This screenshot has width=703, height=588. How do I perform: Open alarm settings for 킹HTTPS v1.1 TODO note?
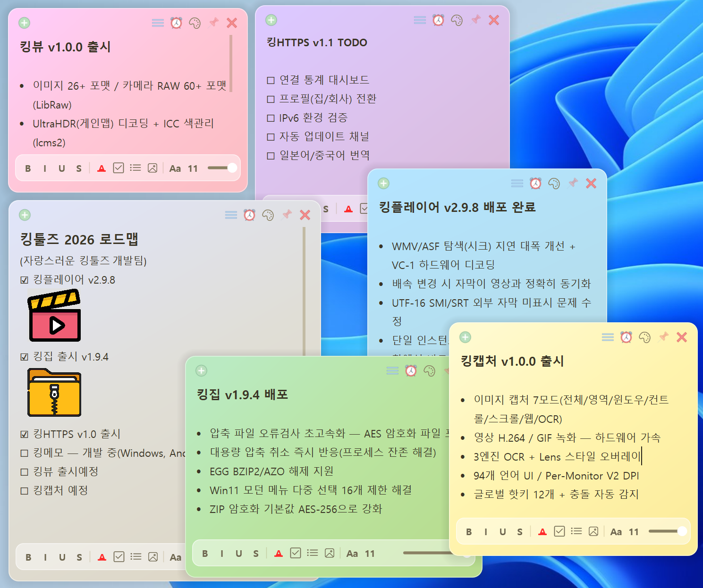coord(438,20)
